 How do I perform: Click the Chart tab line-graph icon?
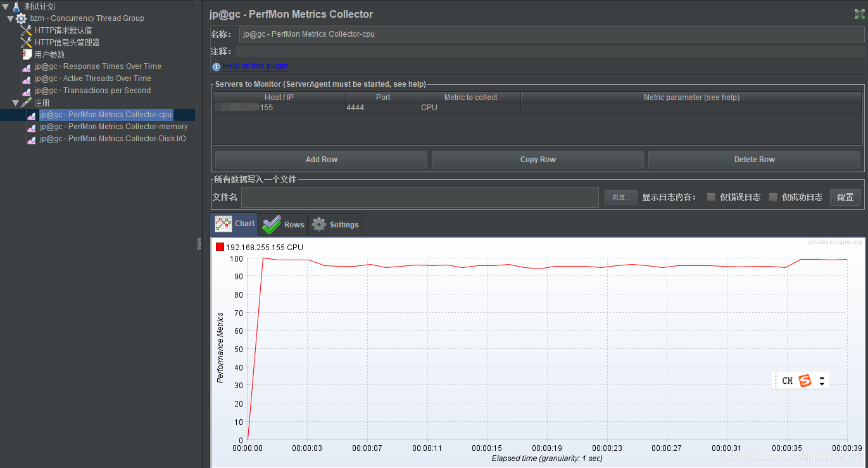pos(223,224)
